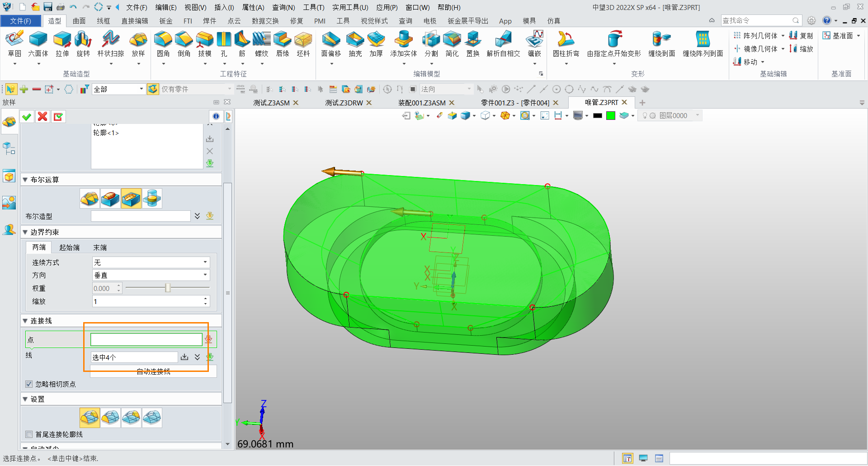Switch to the 曲面 ribbon tab
The height and width of the screenshot is (466, 868).
79,21
